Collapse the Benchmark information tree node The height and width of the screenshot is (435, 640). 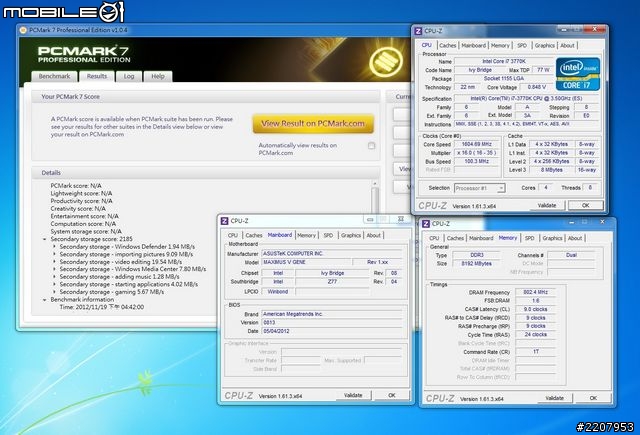click(x=44, y=300)
